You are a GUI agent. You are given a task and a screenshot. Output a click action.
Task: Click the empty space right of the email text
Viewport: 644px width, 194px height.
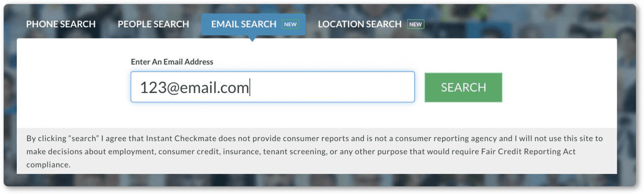pyautogui.click(x=331, y=87)
